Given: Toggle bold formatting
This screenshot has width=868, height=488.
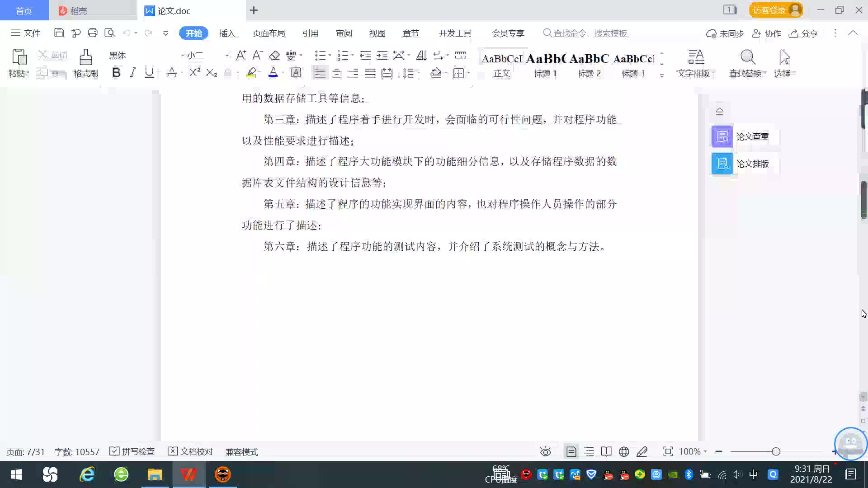Looking at the screenshot, I should pyautogui.click(x=116, y=72).
